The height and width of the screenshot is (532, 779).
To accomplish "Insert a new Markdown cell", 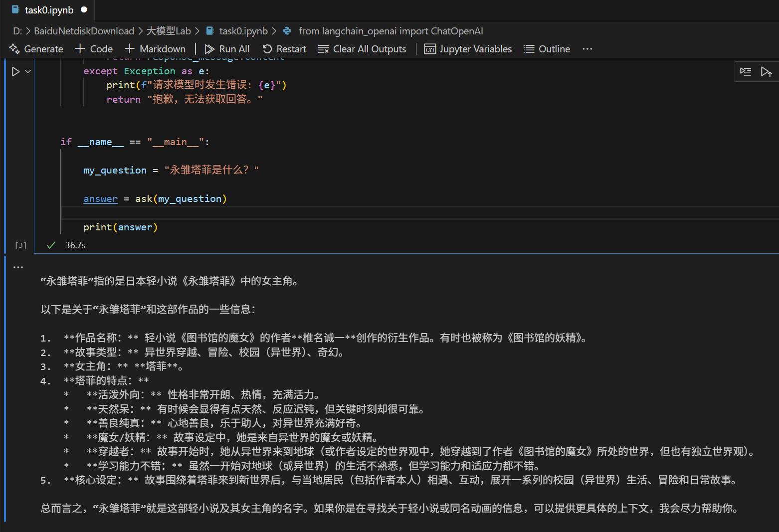I will 155,48.
